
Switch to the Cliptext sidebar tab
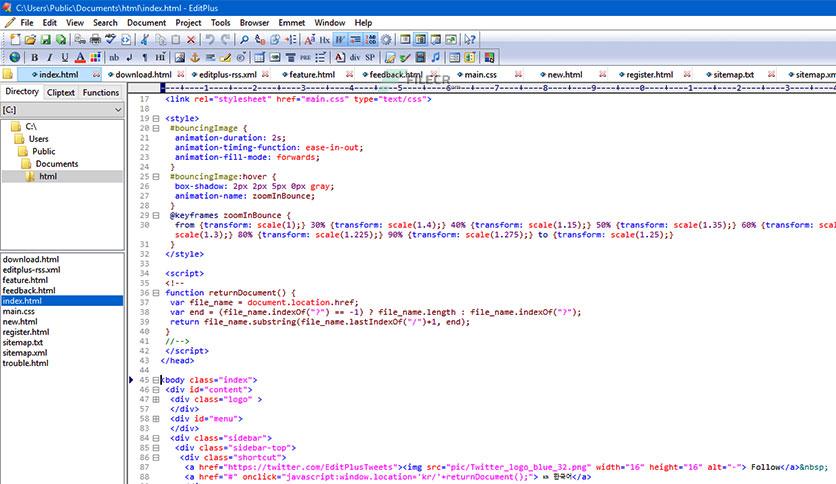[x=61, y=92]
